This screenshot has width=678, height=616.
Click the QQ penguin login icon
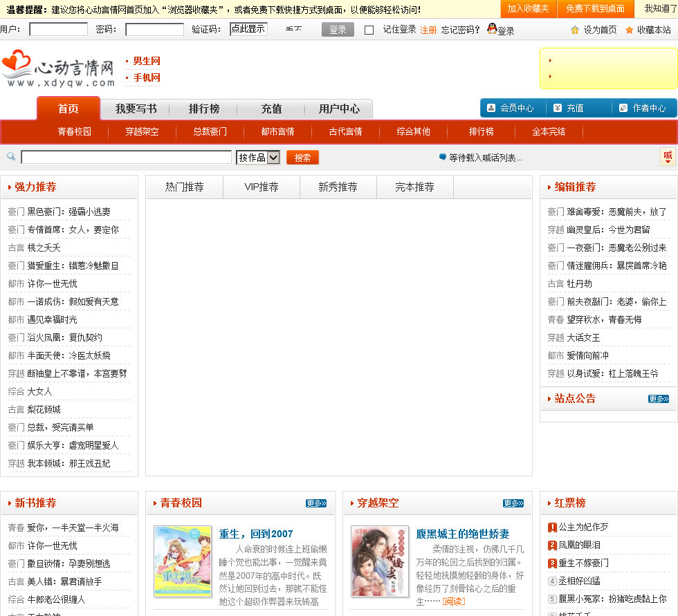click(x=492, y=28)
